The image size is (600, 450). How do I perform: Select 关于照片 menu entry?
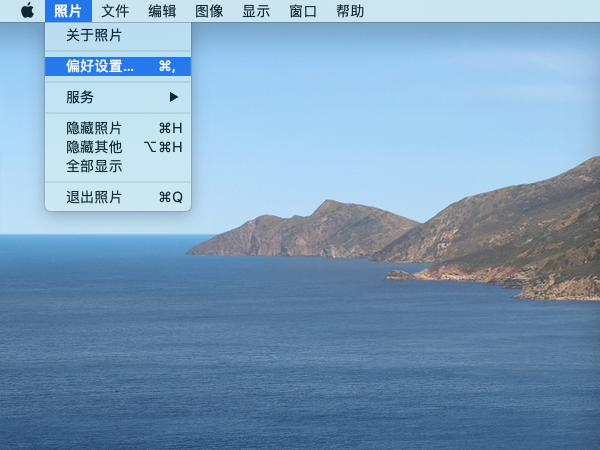pyautogui.click(x=118, y=35)
